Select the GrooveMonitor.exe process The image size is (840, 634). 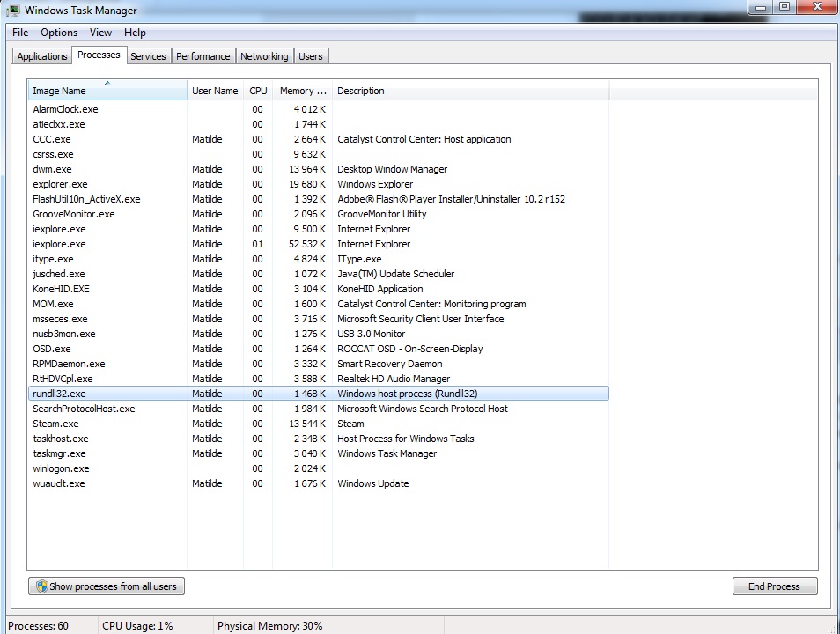click(318, 214)
